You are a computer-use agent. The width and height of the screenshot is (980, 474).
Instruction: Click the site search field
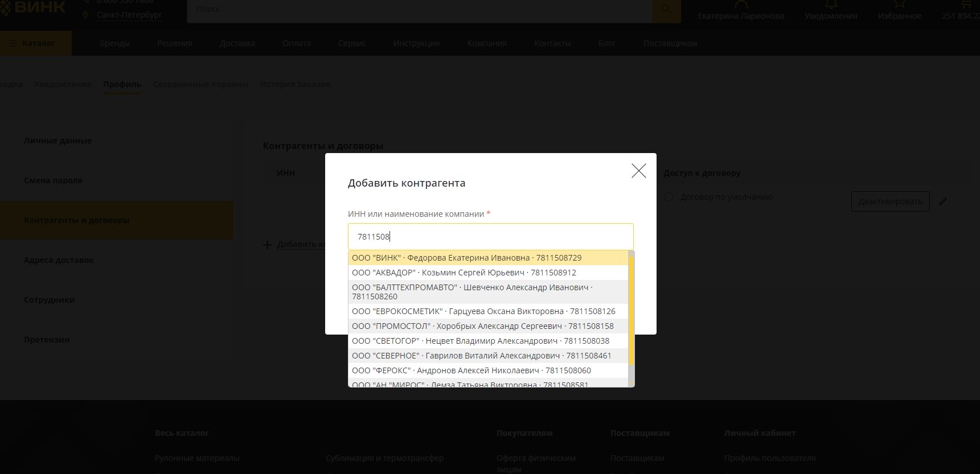pos(420,10)
